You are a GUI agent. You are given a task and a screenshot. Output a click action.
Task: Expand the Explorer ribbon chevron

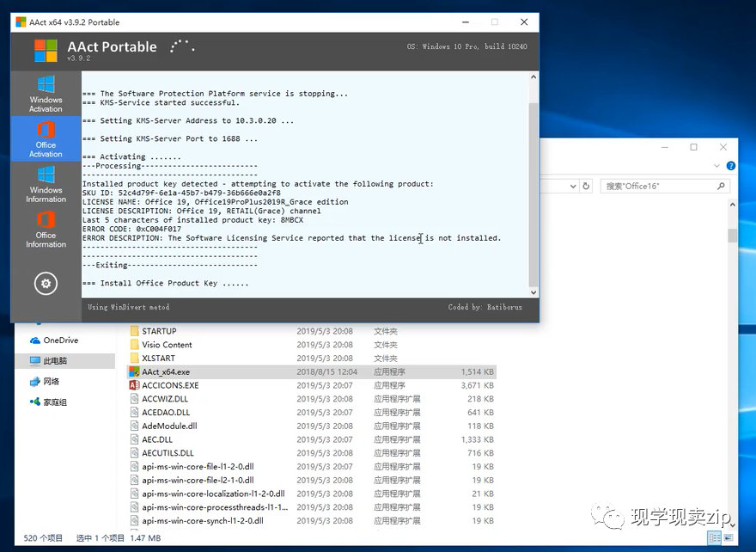pyautogui.click(x=718, y=166)
